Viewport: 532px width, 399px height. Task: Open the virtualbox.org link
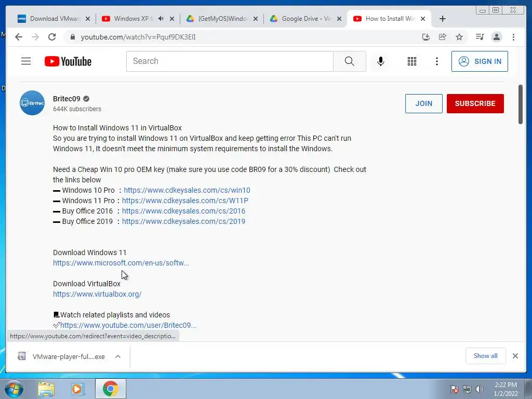(97, 294)
